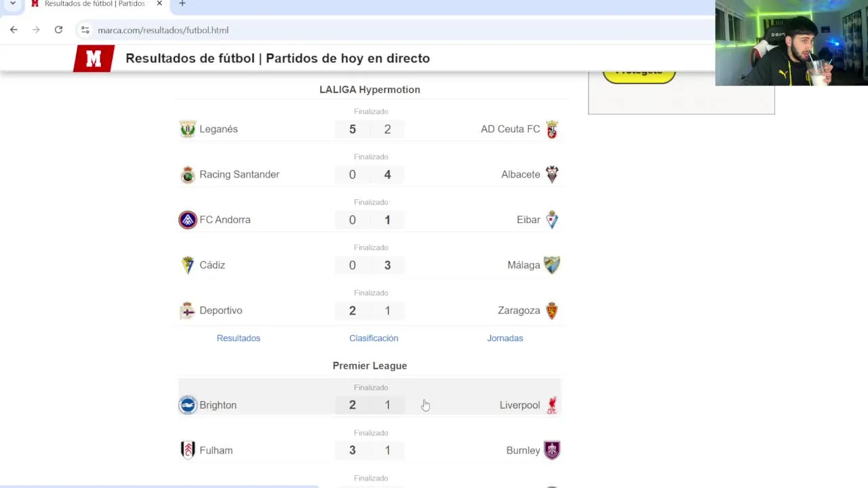Open the site information icon in address bar
868x488 pixels.
85,30
